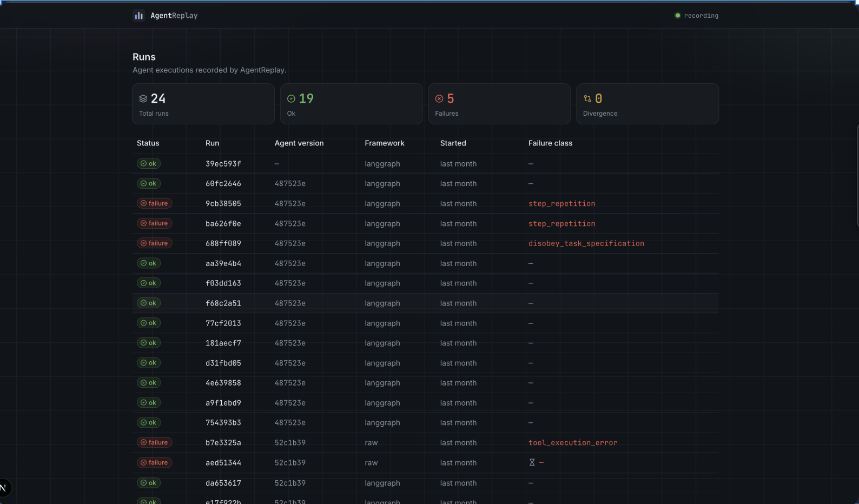This screenshot has width=859, height=504.
Task: Select the Ok 19 card
Action: 352,104
